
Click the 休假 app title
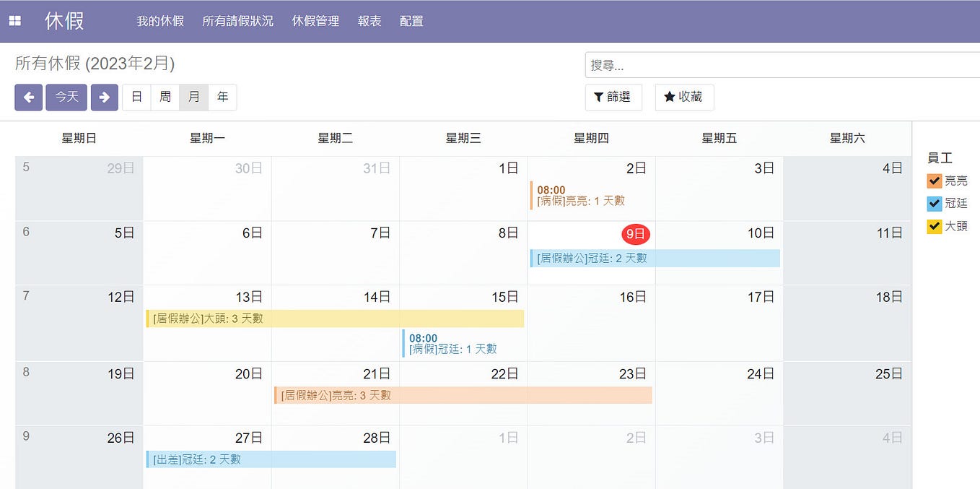click(65, 21)
